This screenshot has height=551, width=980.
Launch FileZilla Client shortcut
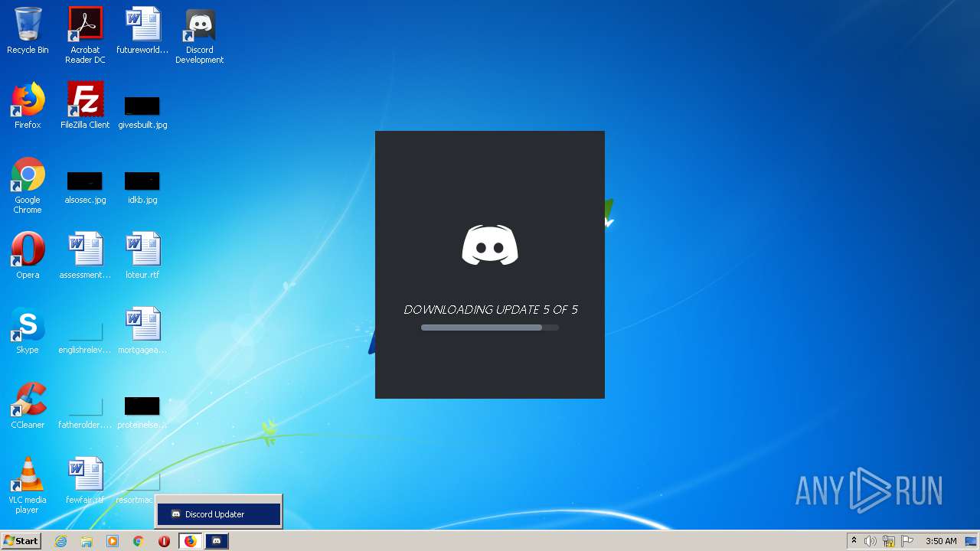click(x=85, y=106)
